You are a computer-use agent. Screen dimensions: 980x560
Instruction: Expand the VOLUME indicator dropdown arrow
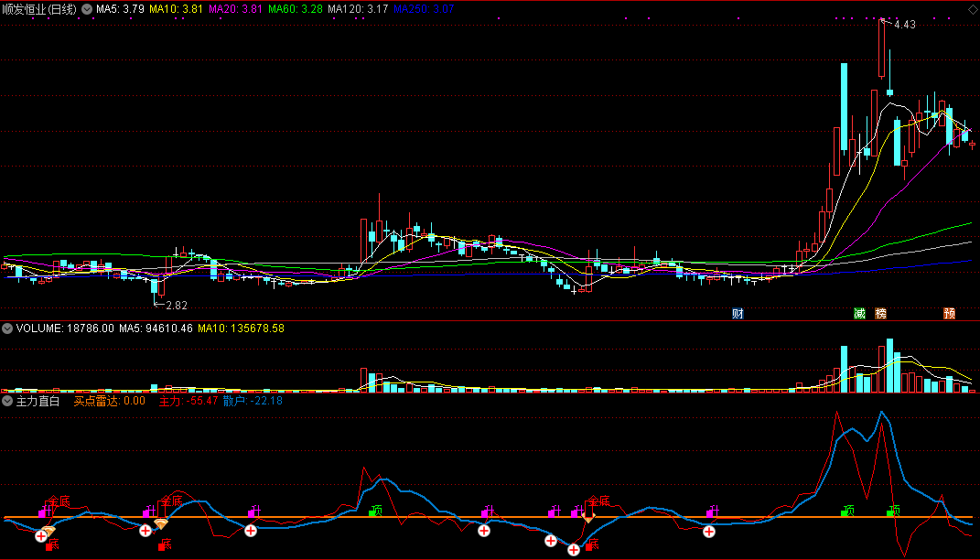coord(7,328)
